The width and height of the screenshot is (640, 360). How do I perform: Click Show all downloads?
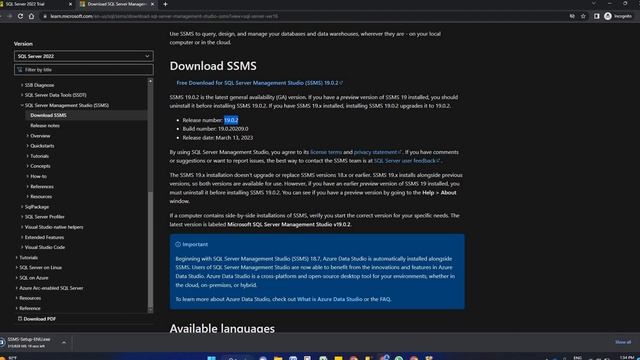coord(623,342)
